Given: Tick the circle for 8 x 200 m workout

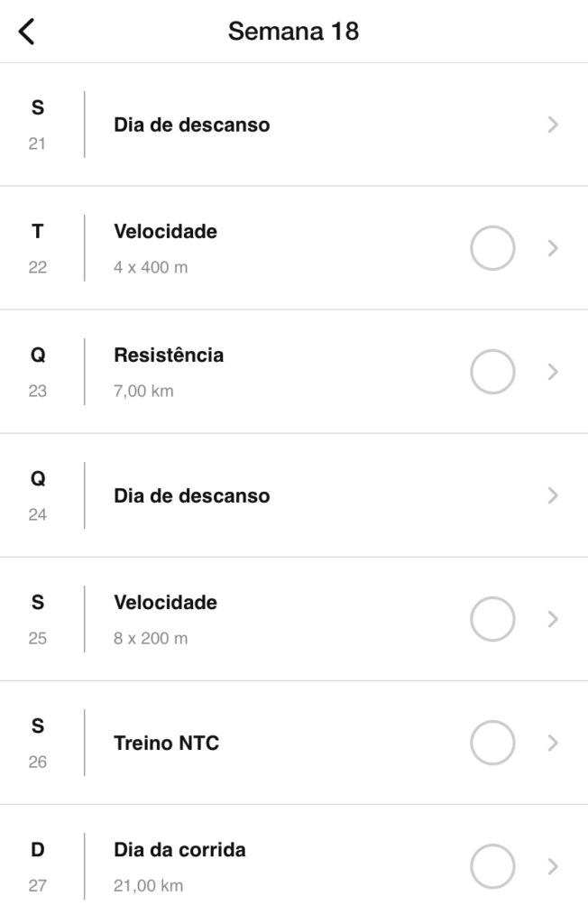Looking at the screenshot, I should click(493, 619).
